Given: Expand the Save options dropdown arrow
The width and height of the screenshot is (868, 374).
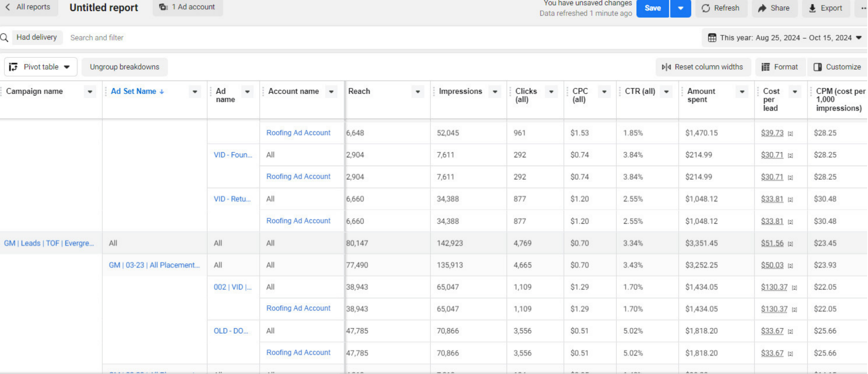Looking at the screenshot, I should (x=680, y=8).
